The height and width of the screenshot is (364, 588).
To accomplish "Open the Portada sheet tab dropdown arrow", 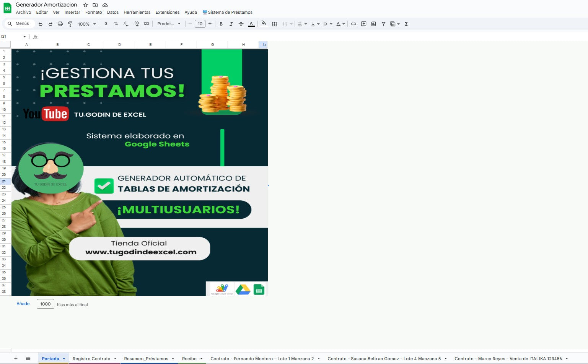I will tap(64, 359).
